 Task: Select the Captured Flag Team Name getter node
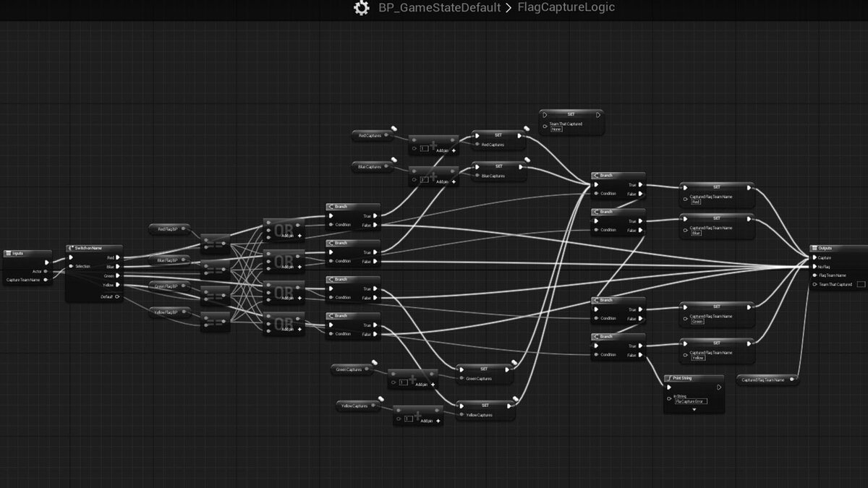pos(767,380)
